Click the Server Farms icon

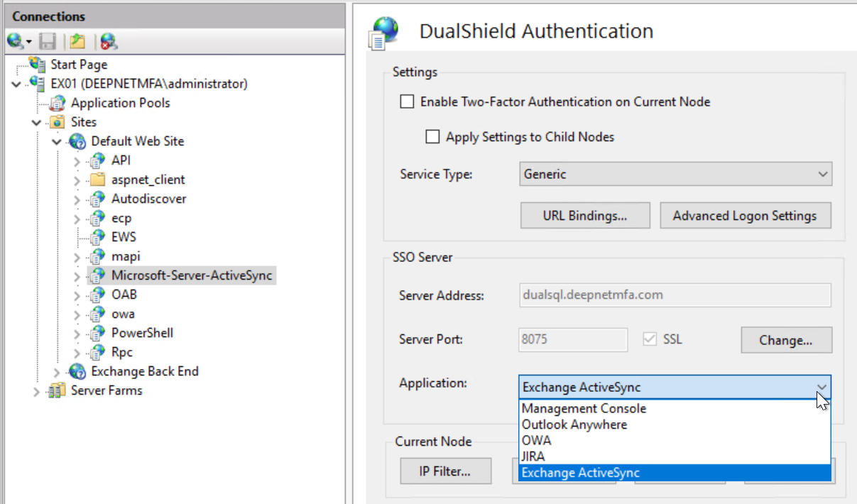point(58,390)
